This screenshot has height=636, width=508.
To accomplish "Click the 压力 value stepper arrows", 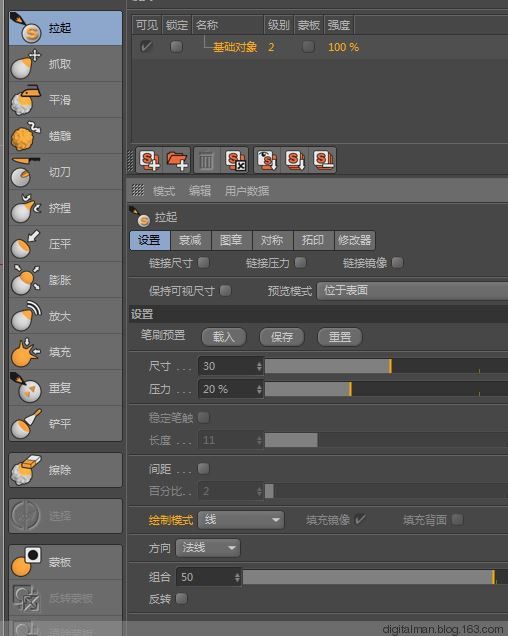I will click(259, 389).
